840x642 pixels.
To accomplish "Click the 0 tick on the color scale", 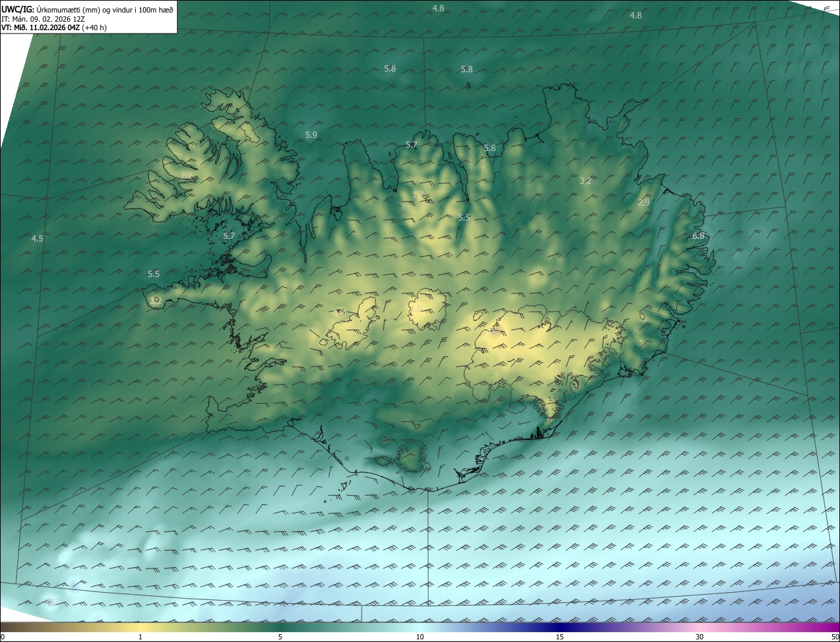I will (3, 637).
